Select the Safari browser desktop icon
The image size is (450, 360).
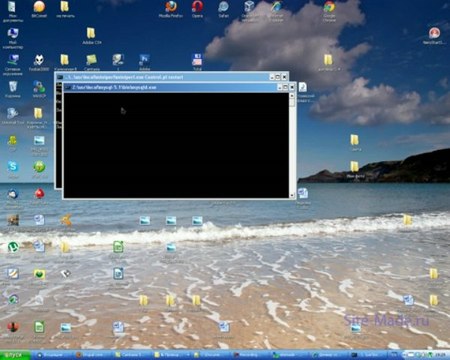pos(223,6)
